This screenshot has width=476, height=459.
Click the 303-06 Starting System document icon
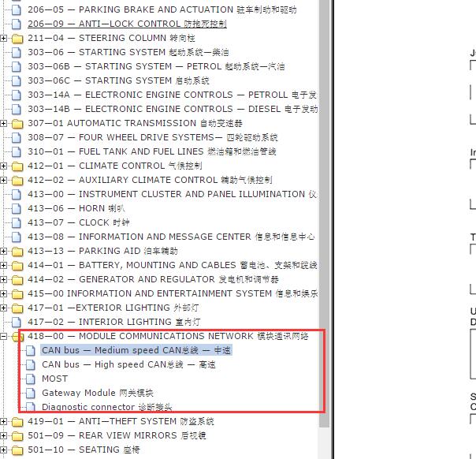pyautogui.click(x=17, y=52)
